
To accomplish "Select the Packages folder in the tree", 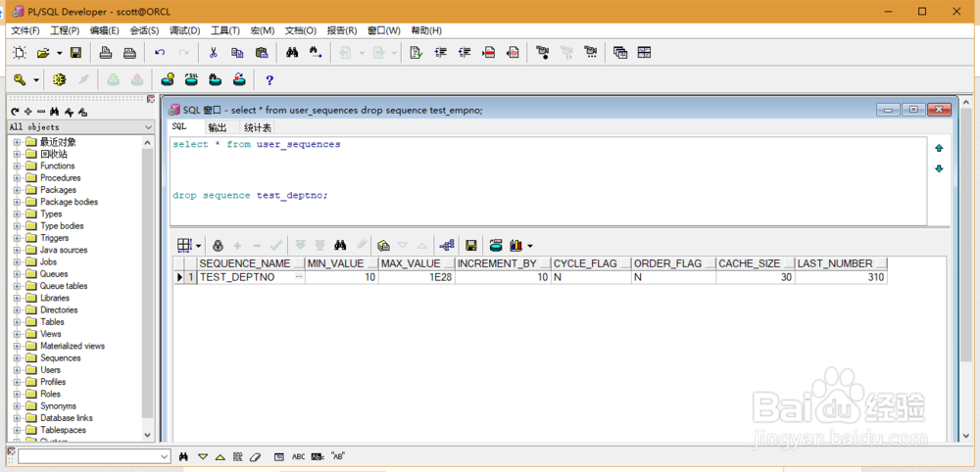I will 58,190.
